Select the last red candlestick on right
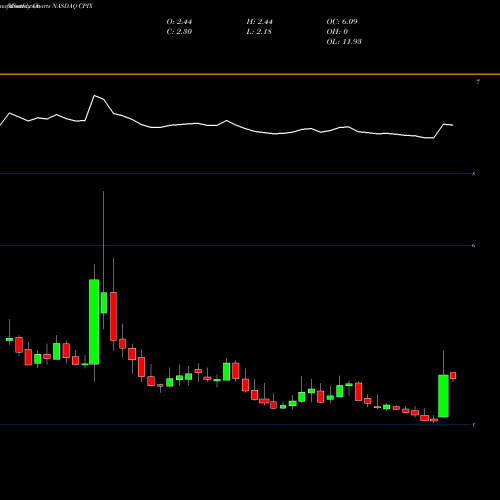Viewport: 500px width, 500px height. click(453, 376)
